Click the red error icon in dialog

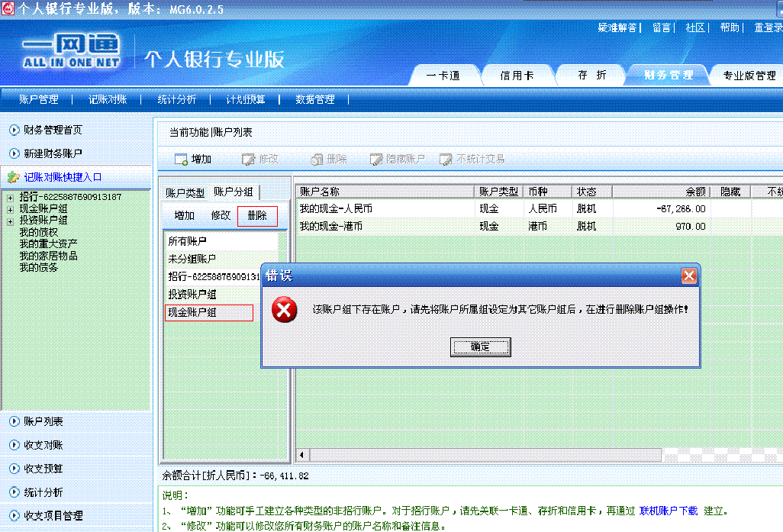(285, 309)
